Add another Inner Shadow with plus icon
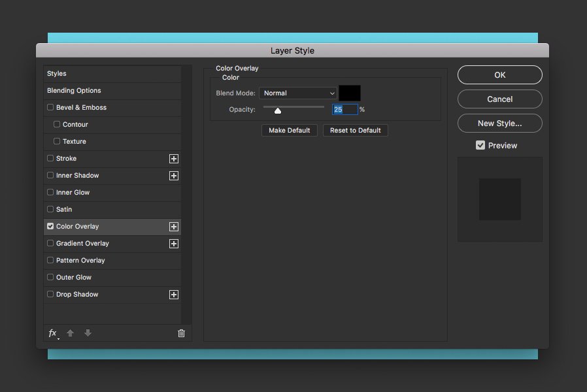The height and width of the screenshot is (392, 587). pyautogui.click(x=174, y=176)
